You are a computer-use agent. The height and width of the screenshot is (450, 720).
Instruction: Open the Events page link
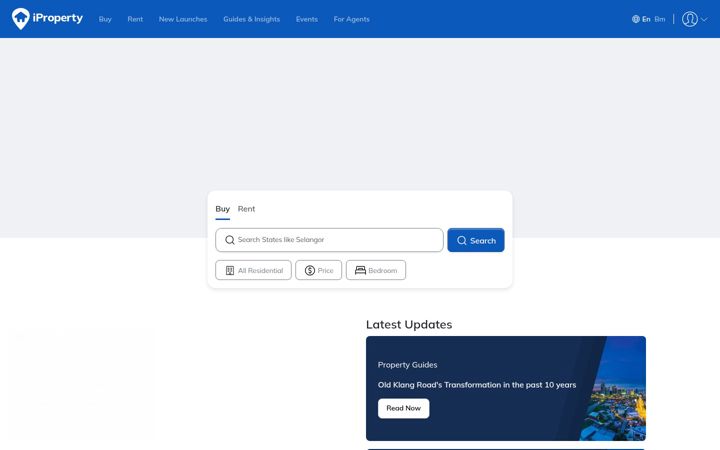307,19
